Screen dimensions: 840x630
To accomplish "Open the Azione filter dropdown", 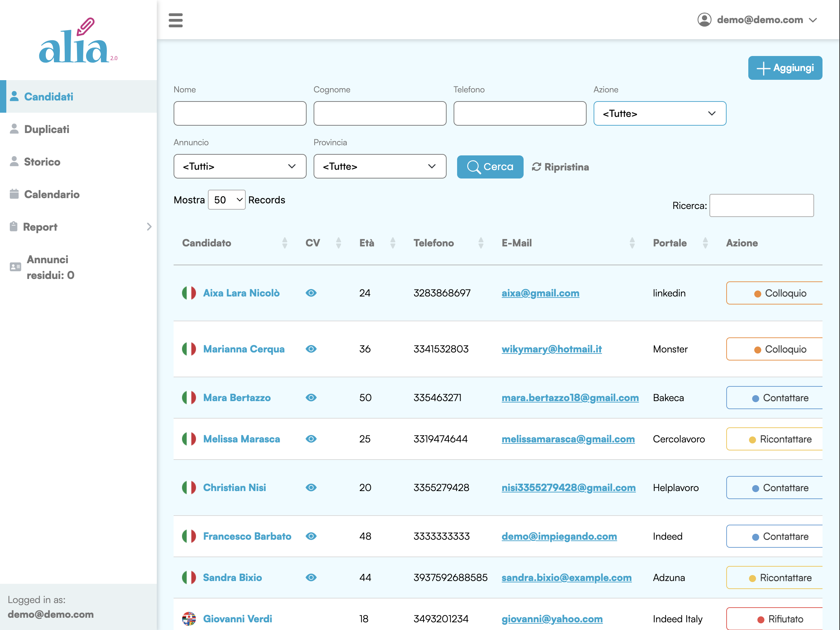I will tap(660, 113).
